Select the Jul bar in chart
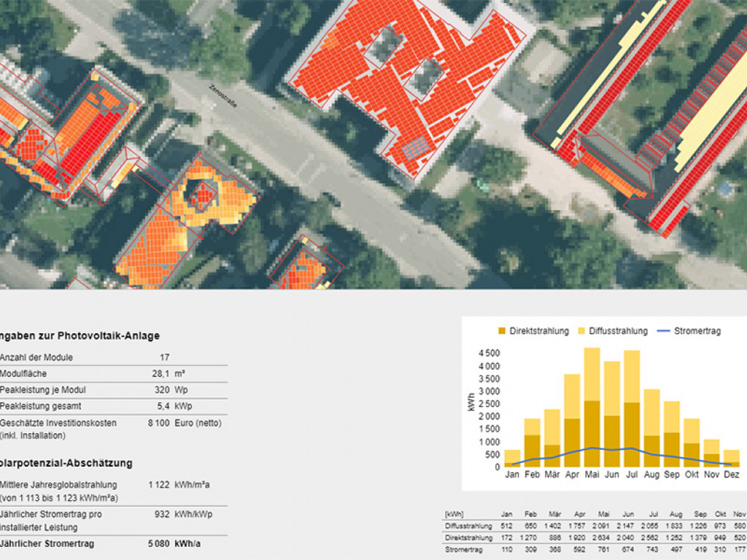 coord(632,410)
